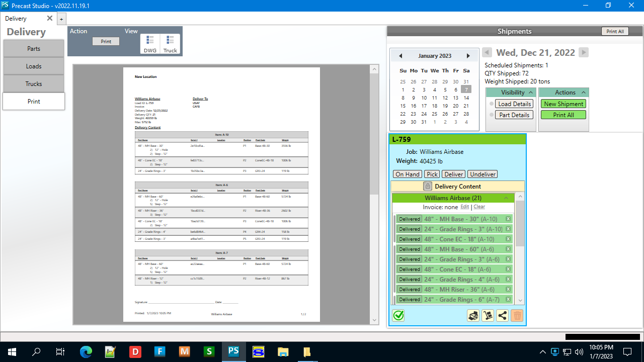This screenshot has height=362, width=644.
Task: Switch to the Truck view
Action: pyautogui.click(x=170, y=44)
